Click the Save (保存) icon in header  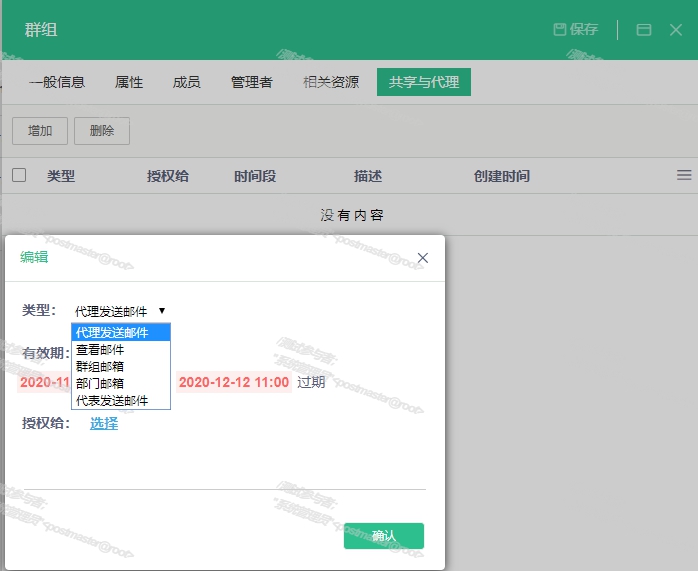[x=560, y=30]
